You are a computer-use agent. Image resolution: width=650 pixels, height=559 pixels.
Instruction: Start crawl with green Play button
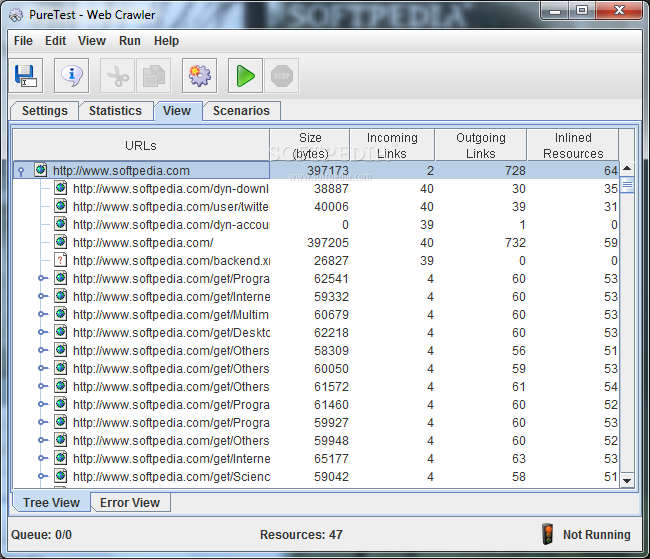click(x=245, y=76)
